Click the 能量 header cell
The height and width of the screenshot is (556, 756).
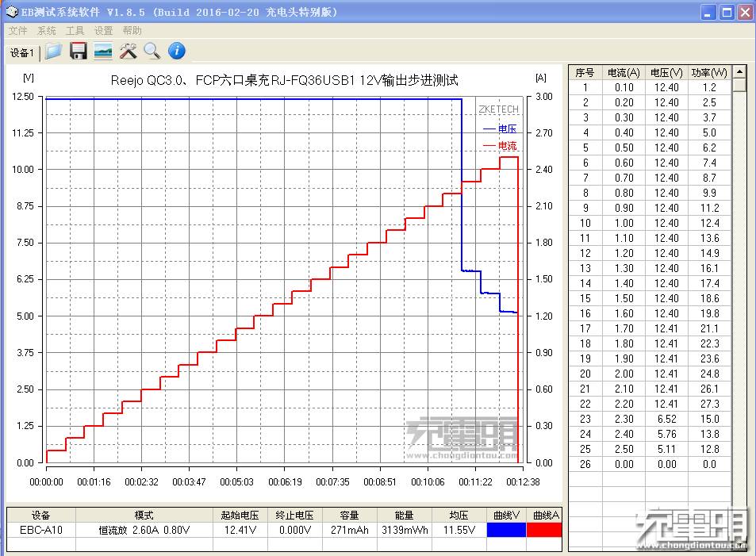405,515
